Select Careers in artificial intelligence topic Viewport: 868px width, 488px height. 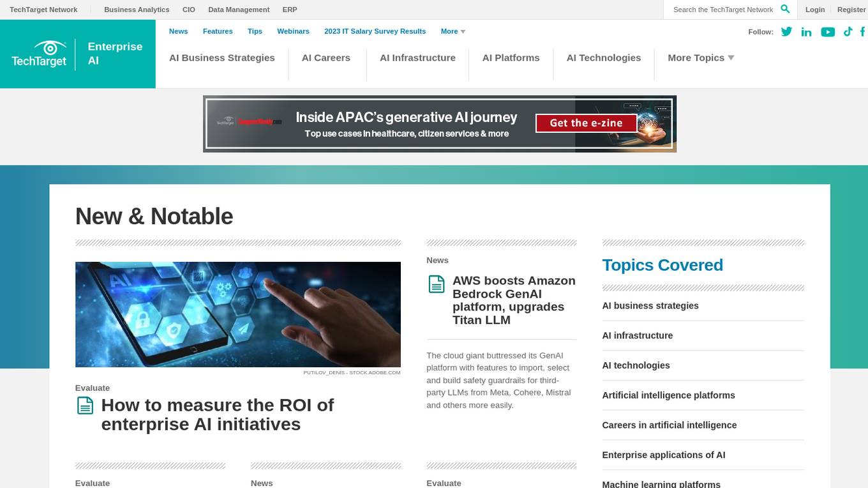[670, 425]
